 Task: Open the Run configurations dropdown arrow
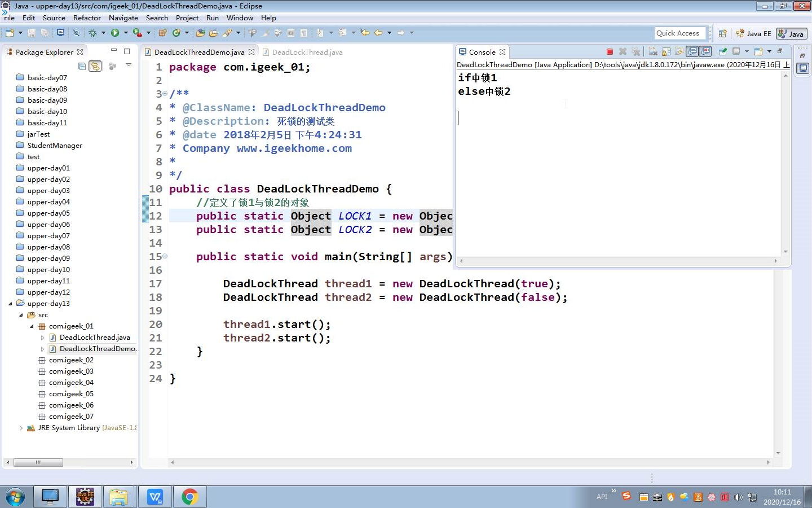coord(126,33)
